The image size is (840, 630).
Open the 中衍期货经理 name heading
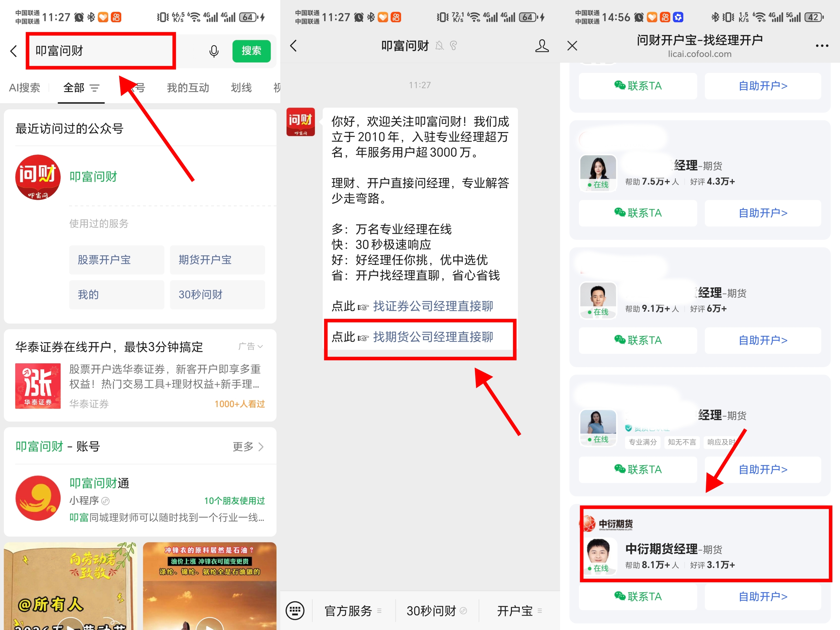pos(662,549)
